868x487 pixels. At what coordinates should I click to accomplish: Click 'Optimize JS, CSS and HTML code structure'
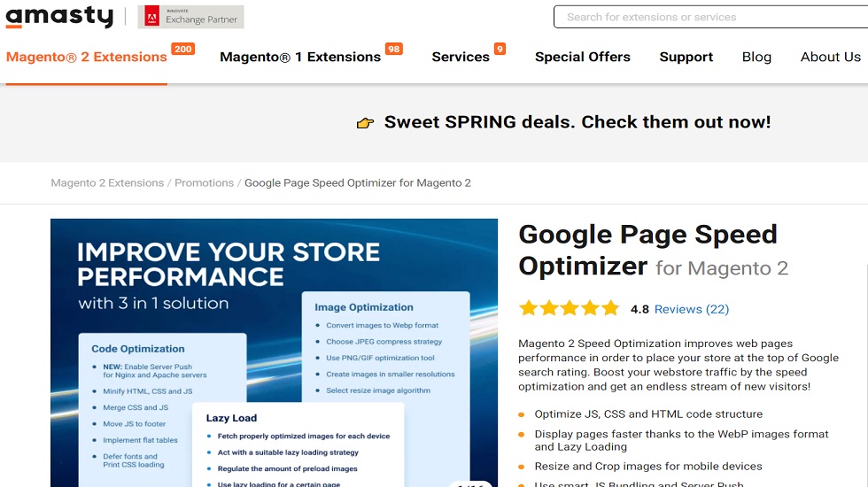(648, 414)
